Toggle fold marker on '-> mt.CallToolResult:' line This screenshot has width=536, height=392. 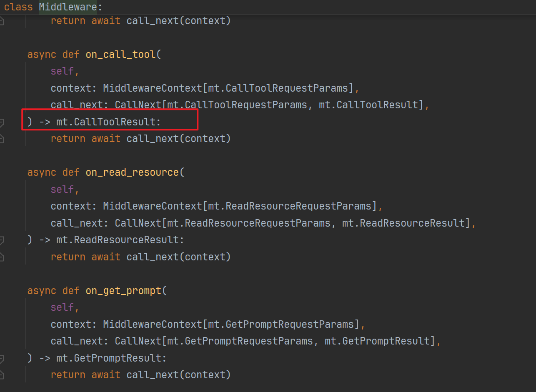(2, 122)
